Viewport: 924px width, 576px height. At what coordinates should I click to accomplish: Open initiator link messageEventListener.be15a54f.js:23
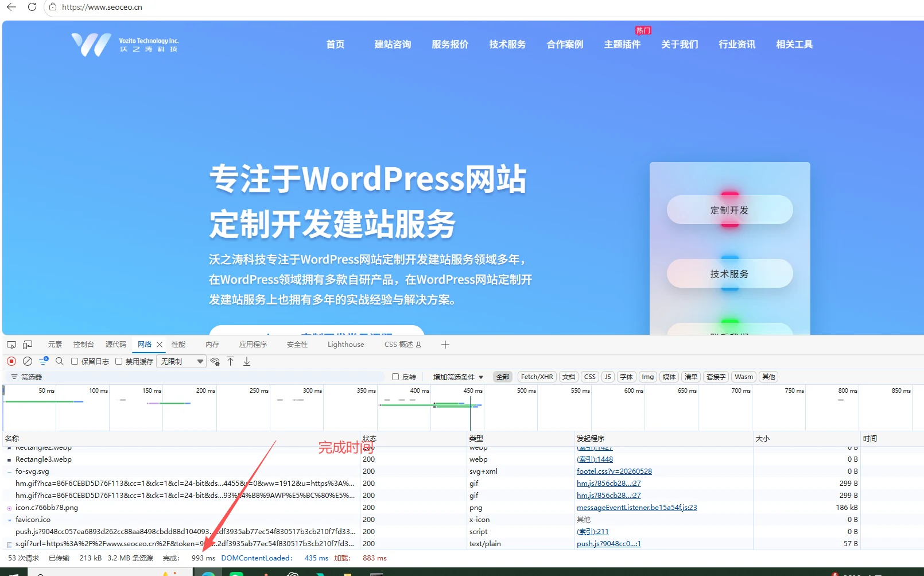[x=636, y=508]
